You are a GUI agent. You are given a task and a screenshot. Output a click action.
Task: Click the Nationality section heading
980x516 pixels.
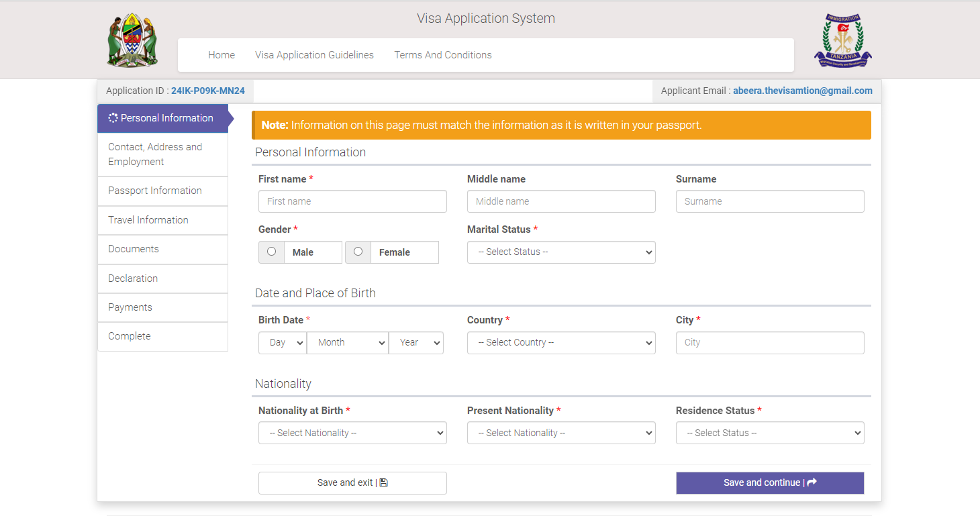[x=283, y=384]
